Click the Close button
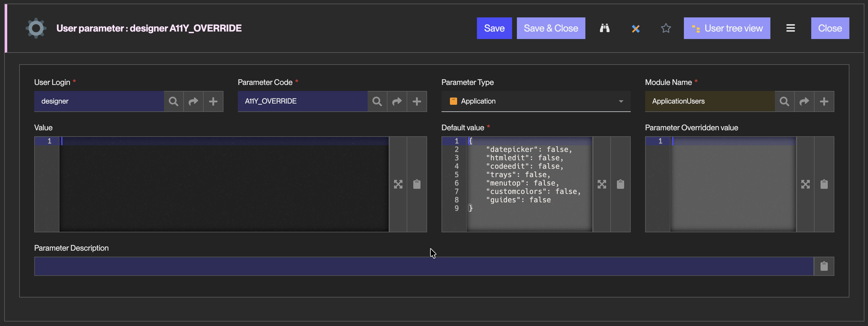 830,28
